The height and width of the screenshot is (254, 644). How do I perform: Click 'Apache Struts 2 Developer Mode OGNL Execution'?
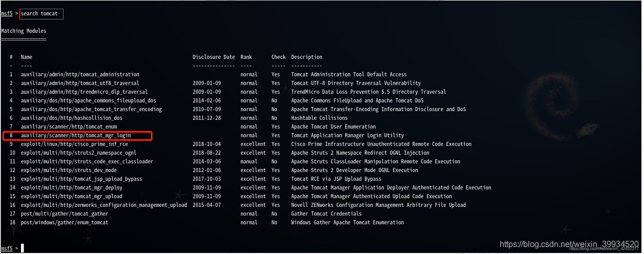355,170
